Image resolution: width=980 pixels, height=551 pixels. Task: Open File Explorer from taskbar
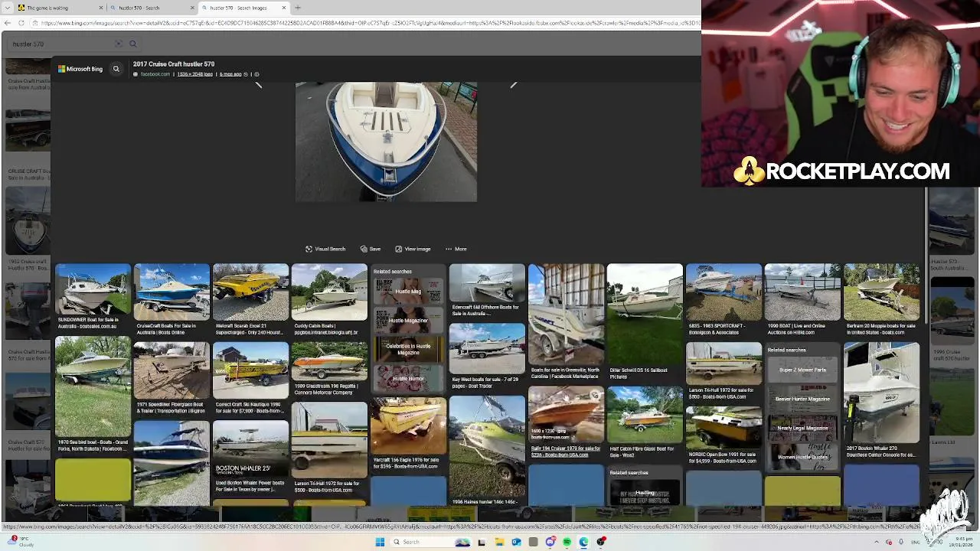pyautogui.click(x=498, y=542)
